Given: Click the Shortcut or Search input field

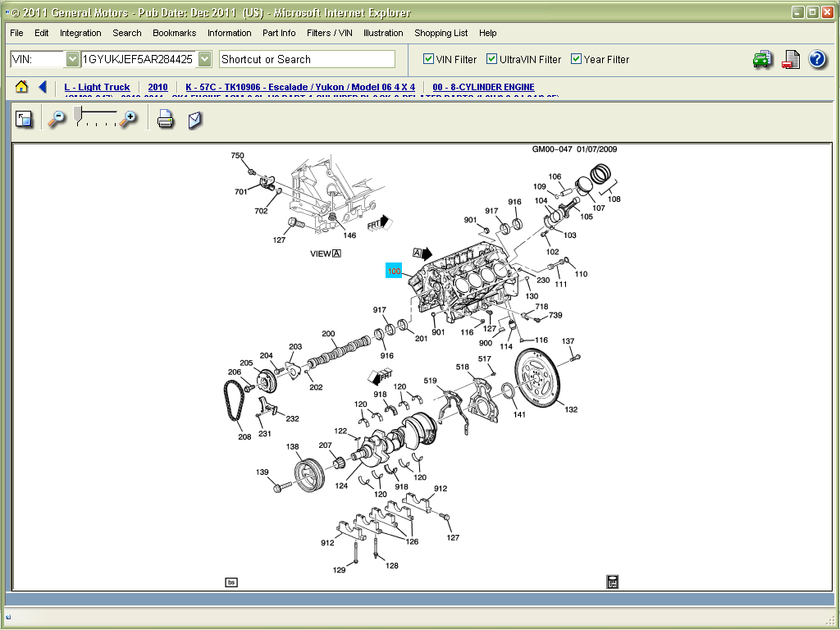Looking at the screenshot, I should [307, 59].
